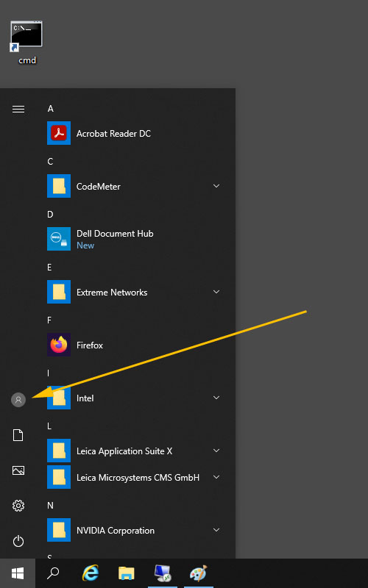
Task: Open Leica Microsystems CMS GmbH folder icon
Action: 59,477
